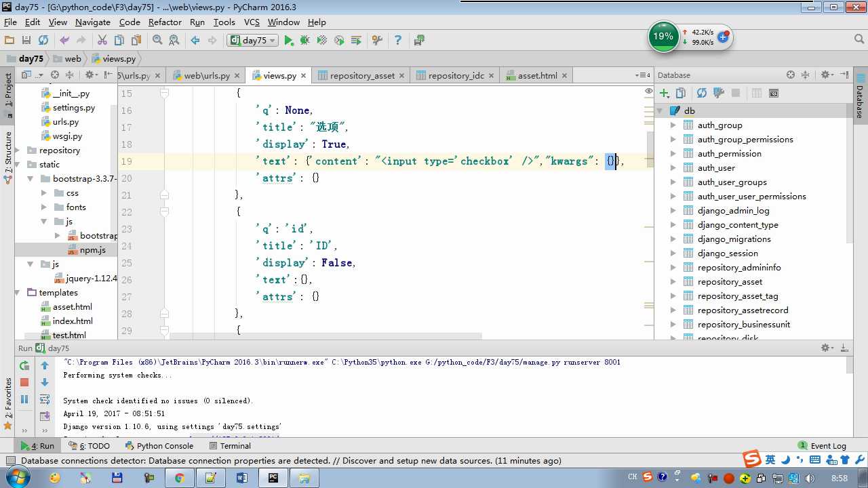Toggle the 7: Structure side panel
The height and width of the screenshot is (488, 868).
pos(8,157)
